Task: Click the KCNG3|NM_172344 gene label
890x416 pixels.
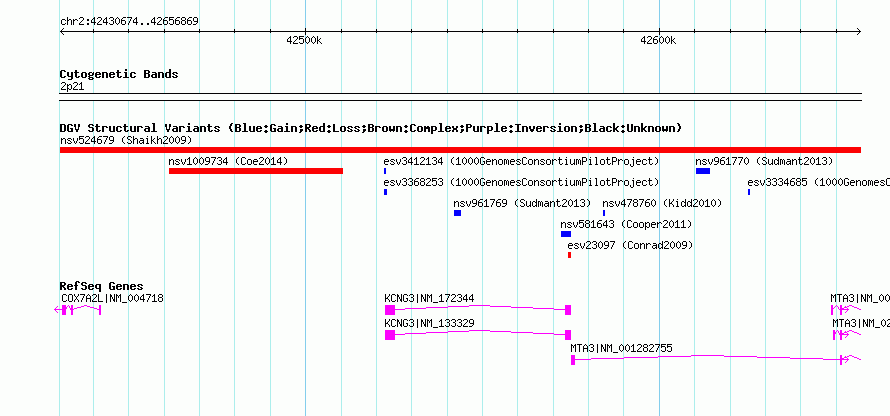Action: tap(429, 298)
